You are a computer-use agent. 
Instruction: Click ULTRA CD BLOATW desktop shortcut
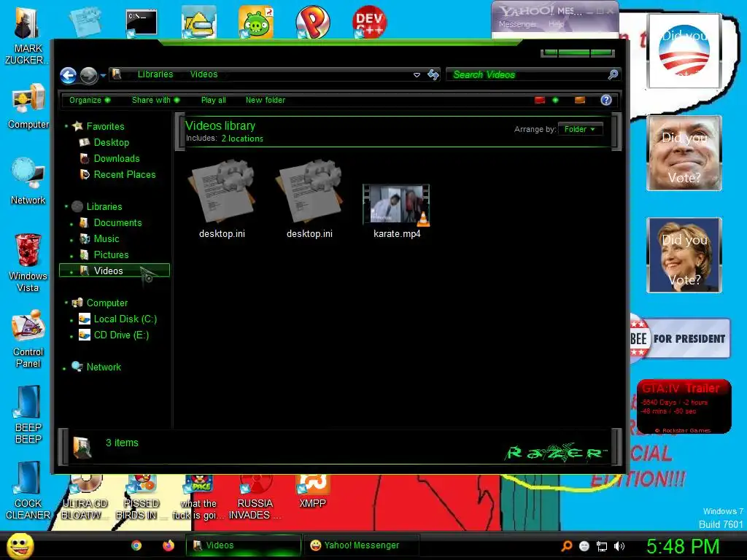click(x=85, y=497)
